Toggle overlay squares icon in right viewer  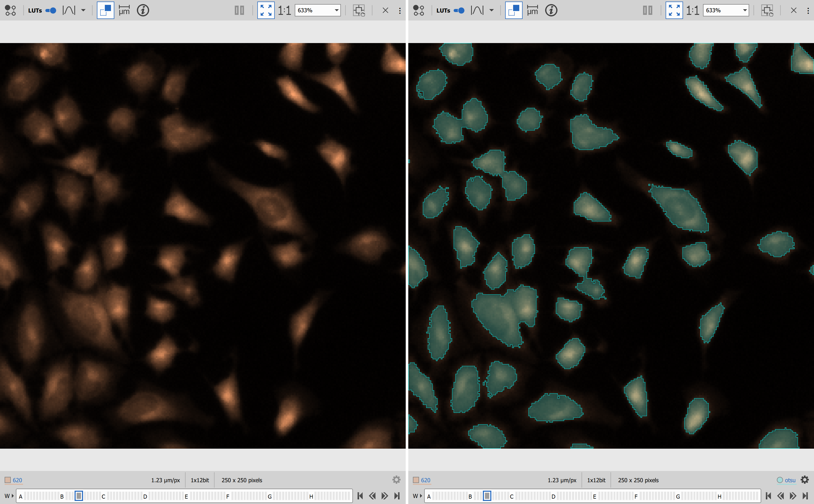tap(513, 10)
